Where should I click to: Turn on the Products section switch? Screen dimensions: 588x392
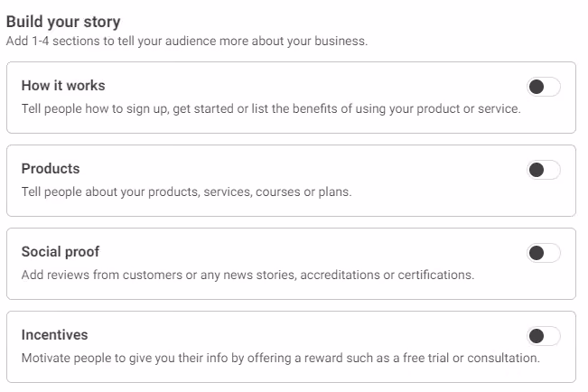pyautogui.click(x=544, y=170)
